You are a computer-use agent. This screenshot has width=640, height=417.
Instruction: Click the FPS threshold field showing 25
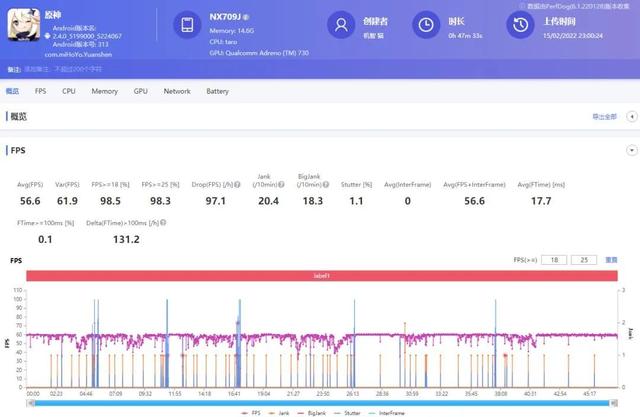coord(584,260)
